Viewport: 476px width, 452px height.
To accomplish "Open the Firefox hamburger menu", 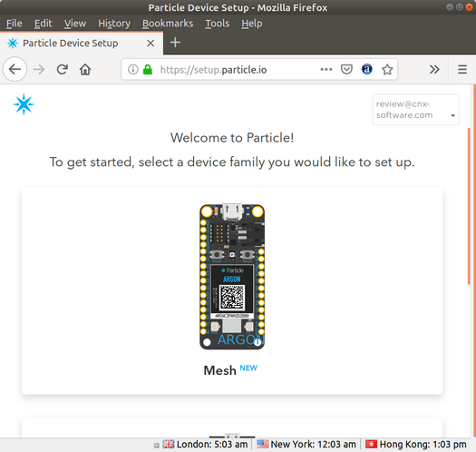I will [x=462, y=69].
